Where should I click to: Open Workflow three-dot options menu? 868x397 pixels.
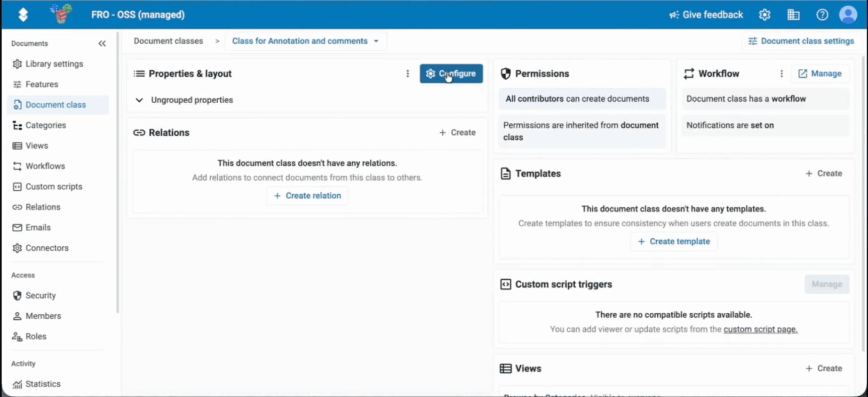pyautogui.click(x=781, y=73)
